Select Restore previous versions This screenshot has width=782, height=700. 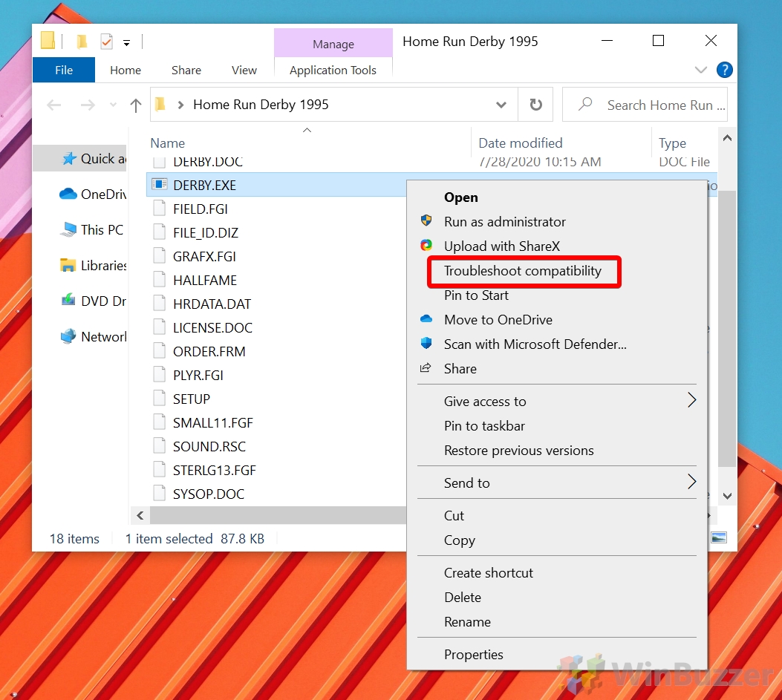pyautogui.click(x=518, y=451)
